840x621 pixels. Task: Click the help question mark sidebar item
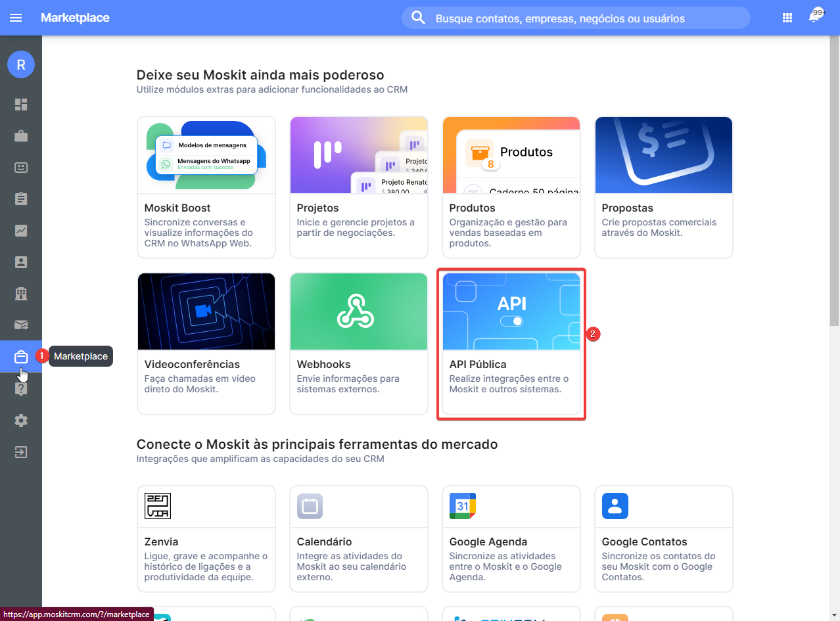point(21,389)
